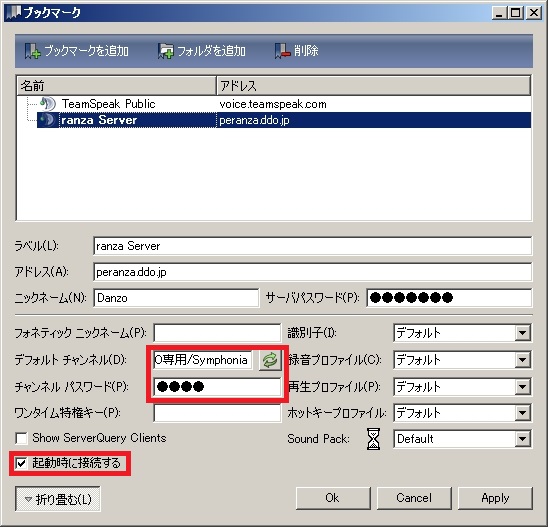Image resolution: width=548 pixels, height=527 pixels.
Task: Click the フォルダを追加 folder-plus icon
Action: (x=166, y=51)
